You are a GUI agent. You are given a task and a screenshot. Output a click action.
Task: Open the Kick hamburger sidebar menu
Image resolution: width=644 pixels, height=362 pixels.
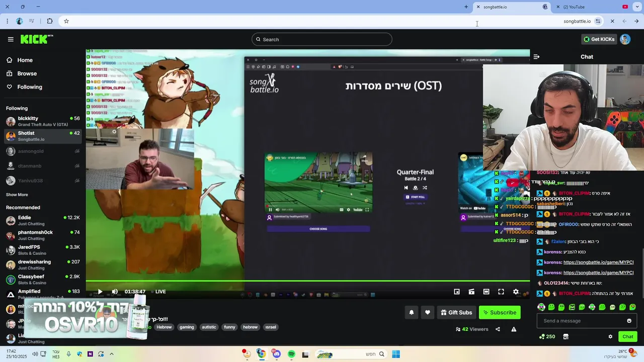(x=11, y=39)
